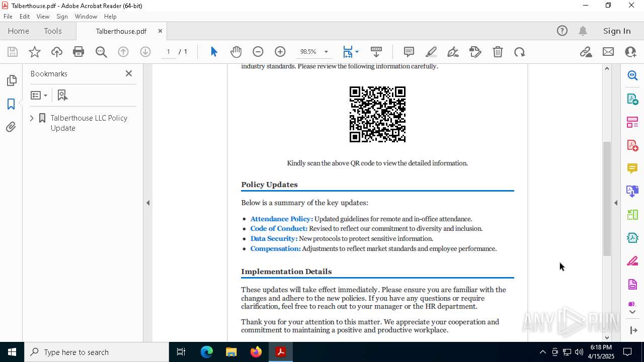644x362 pixels.
Task: Click the Sign In button
Action: tap(617, 31)
